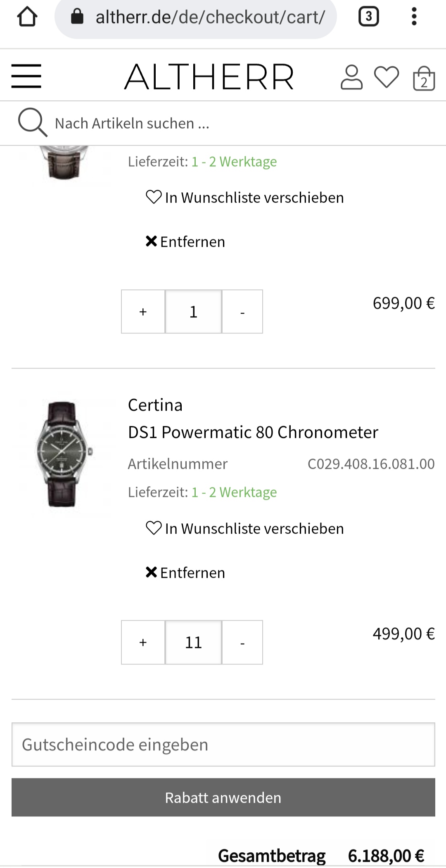Tap the search magnifier icon

(x=32, y=123)
